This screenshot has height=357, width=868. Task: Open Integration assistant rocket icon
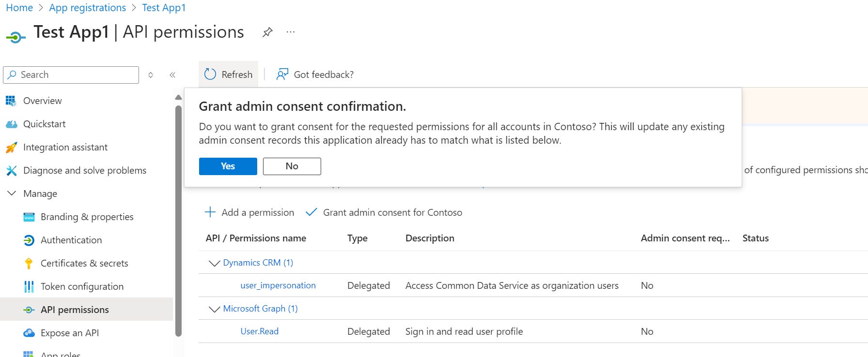(x=11, y=148)
